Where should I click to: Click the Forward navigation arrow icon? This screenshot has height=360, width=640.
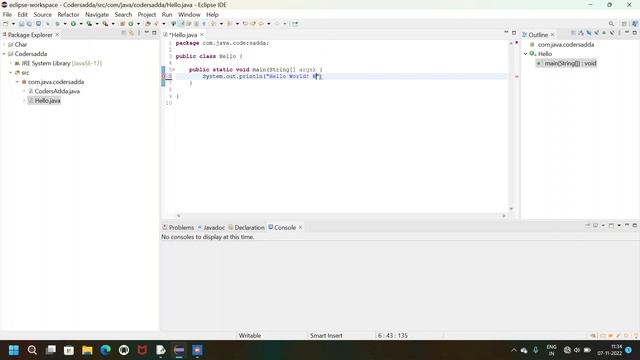[x=277, y=24]
